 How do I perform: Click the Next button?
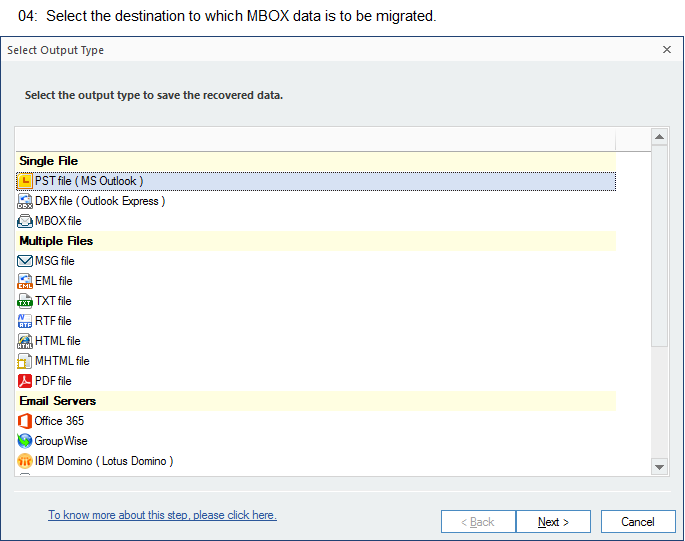553,522
